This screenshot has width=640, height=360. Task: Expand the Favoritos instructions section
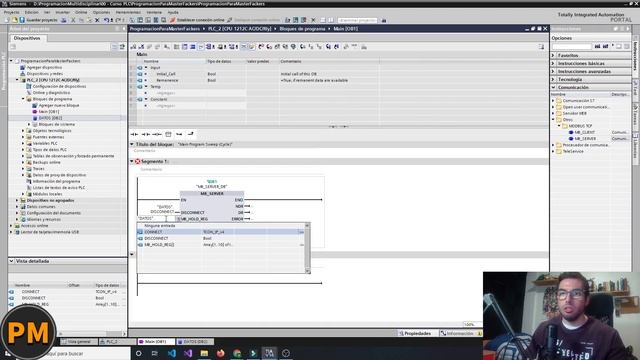coord(554,55)
